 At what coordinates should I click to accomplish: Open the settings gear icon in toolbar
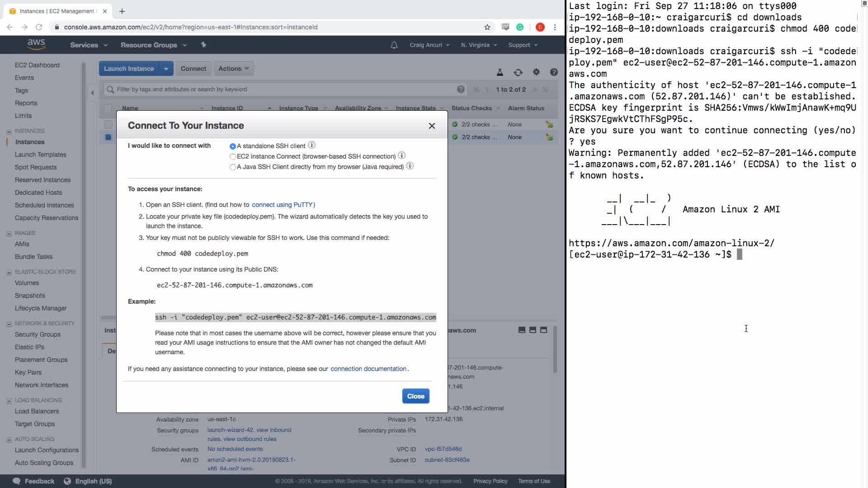[536, 72]
